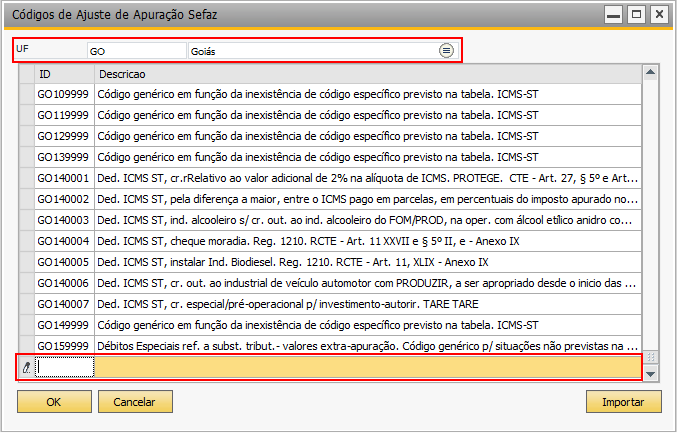Maximize the Códigos de Ajuste window
Viewport: 677px width, 433px height.
click(x=636, y=15)
